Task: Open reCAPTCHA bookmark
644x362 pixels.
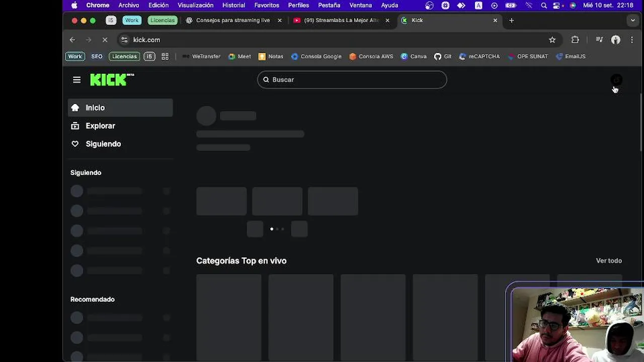Action: [x=479, y=56]
